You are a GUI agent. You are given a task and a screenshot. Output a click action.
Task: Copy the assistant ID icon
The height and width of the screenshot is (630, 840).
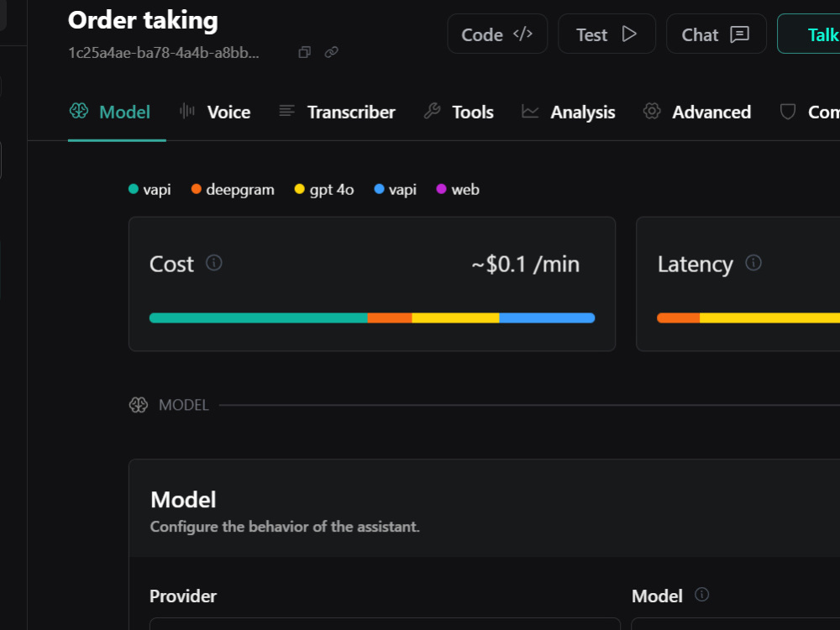[304, 52]
